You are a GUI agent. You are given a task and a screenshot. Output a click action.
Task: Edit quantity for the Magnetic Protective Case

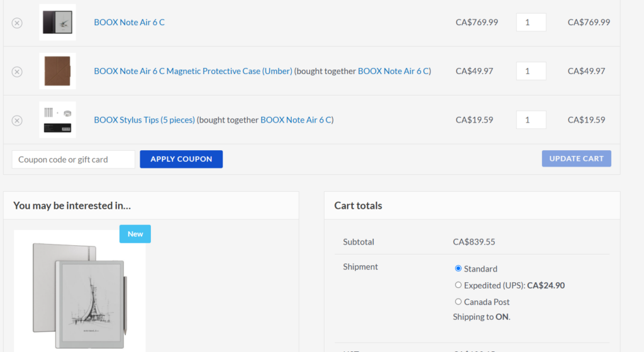pyautogui.click(x=531, y=71)
